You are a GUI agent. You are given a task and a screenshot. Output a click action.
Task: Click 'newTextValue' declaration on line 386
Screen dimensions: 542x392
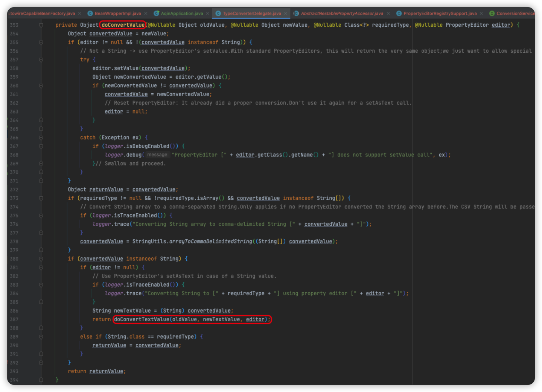(132, 311)
